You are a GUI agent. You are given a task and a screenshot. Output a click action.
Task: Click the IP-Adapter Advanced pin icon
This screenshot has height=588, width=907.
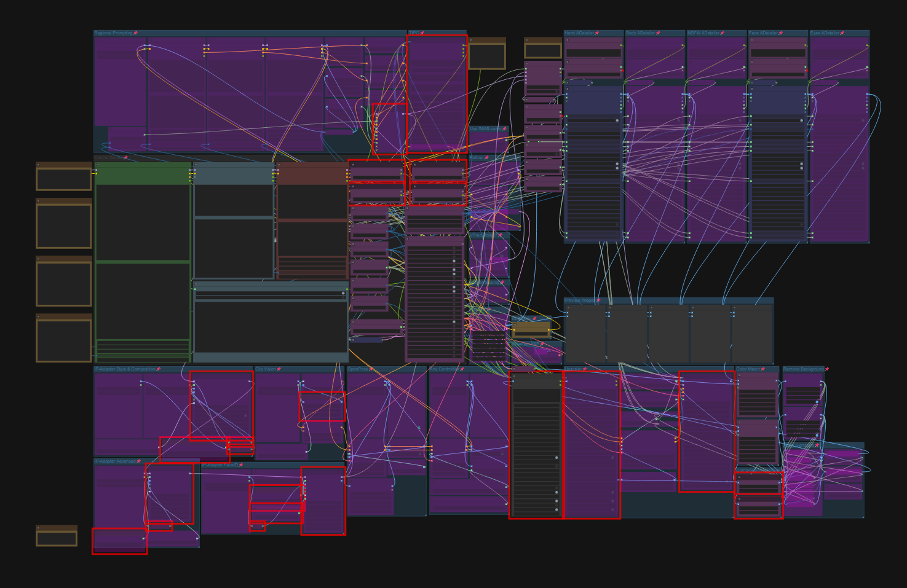point(139,461)
